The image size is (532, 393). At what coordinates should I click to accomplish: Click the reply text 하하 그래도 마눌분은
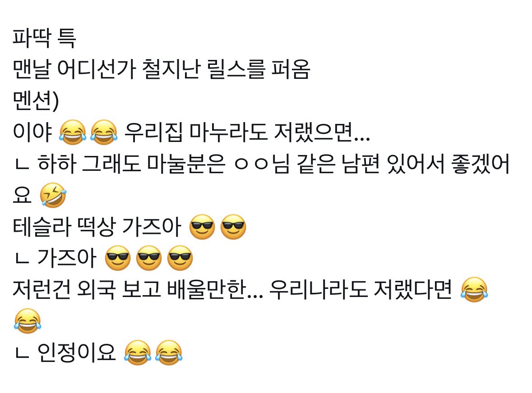pyautogui.click(x=131, y=164)
